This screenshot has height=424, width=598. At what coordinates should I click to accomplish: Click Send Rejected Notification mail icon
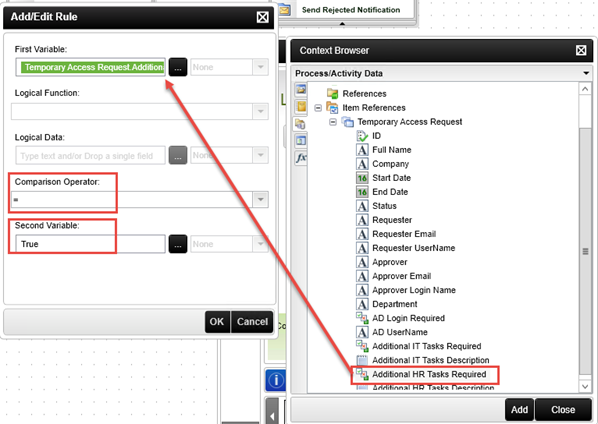[x=285, y=10]
